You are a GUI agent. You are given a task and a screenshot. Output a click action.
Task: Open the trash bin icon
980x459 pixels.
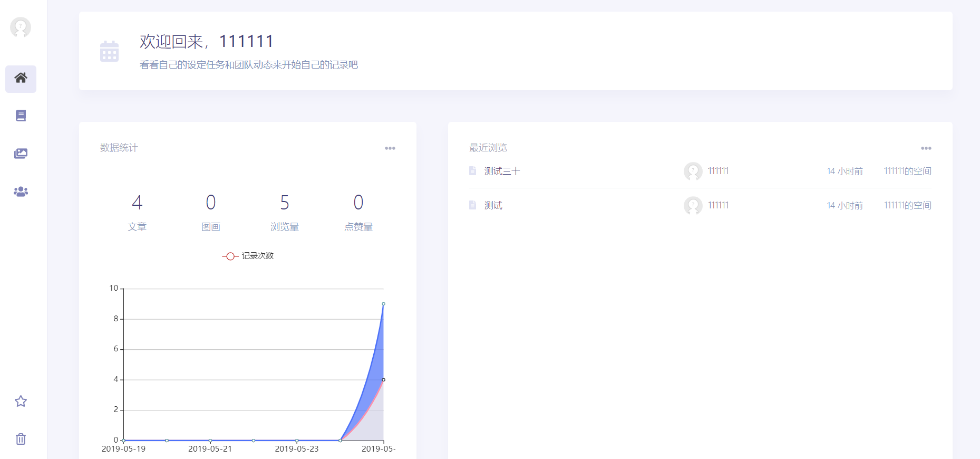click(x=21, y=439)
